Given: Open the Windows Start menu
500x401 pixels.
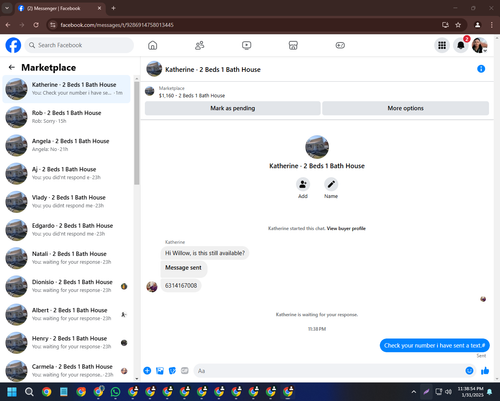Looking at the screenshot, I should 12,392.
